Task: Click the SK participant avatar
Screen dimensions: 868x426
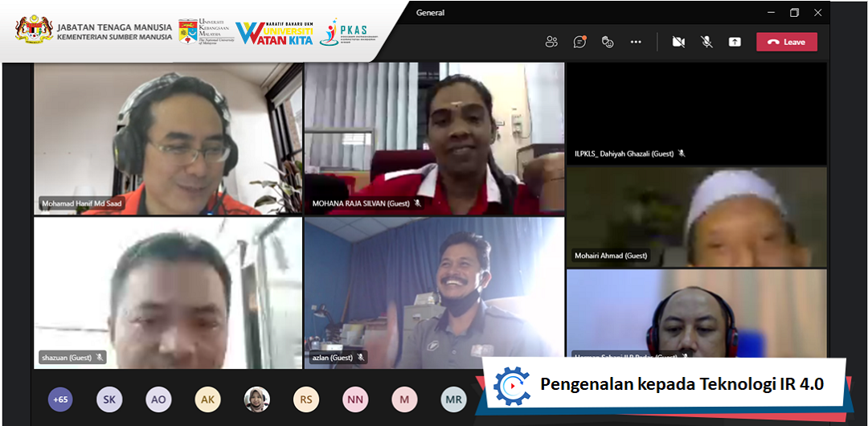Action: click(109, 399)
